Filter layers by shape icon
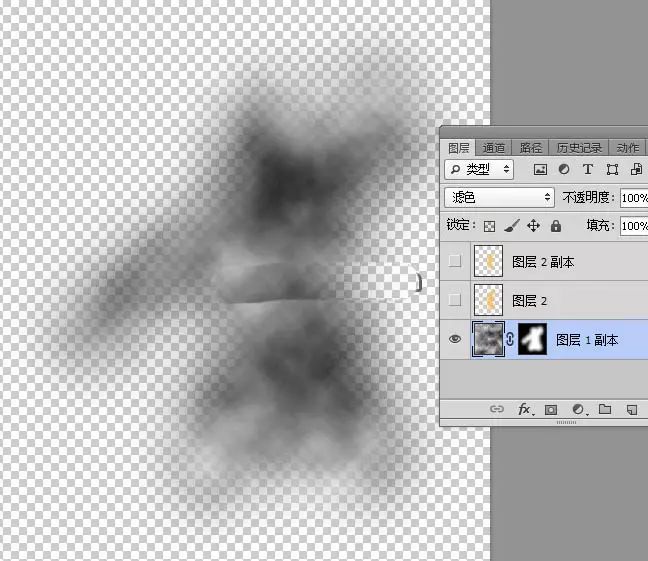The width and height of the screenshot is (648, 561). 612,169
